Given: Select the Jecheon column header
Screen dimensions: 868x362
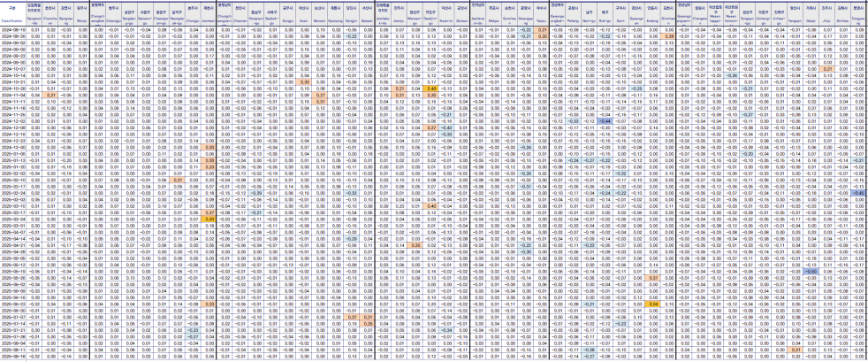Looking at the screenshot, I should point(208,14).
